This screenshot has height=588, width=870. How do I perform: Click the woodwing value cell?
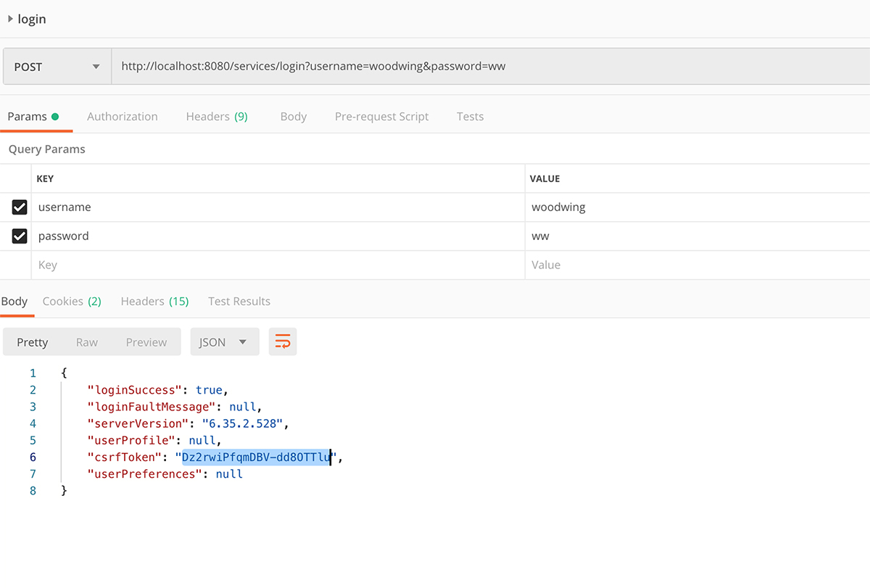[x=697, y=207]
